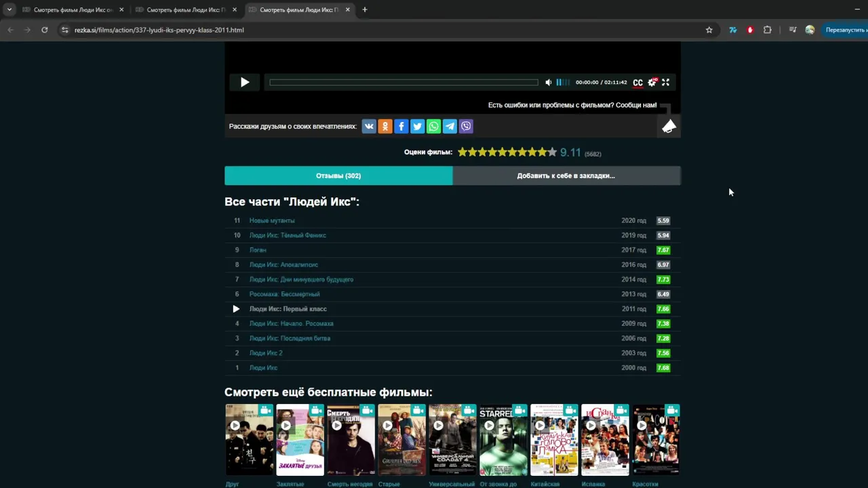Open Росомаха: Бессмертный link
868x488 pixels.
(x=284, y=294)
